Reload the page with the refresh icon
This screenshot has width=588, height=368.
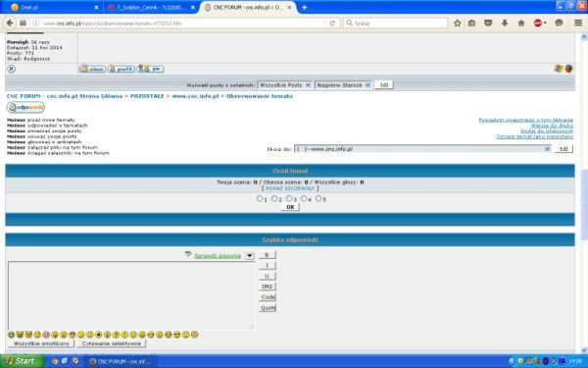(332, 24)
